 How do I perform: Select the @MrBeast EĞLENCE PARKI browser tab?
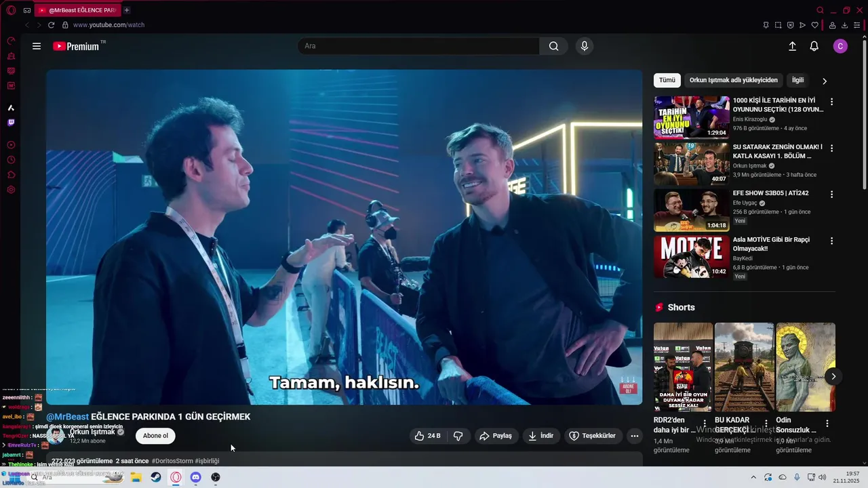[78, 10]
